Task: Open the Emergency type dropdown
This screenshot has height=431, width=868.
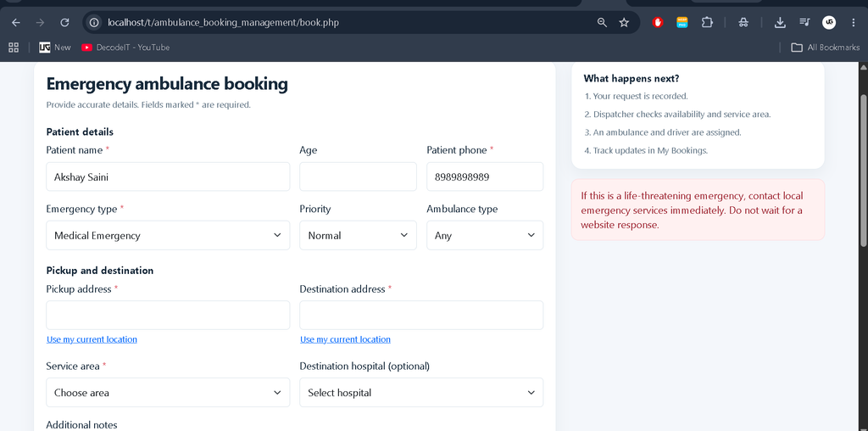Action: point(168,236)
